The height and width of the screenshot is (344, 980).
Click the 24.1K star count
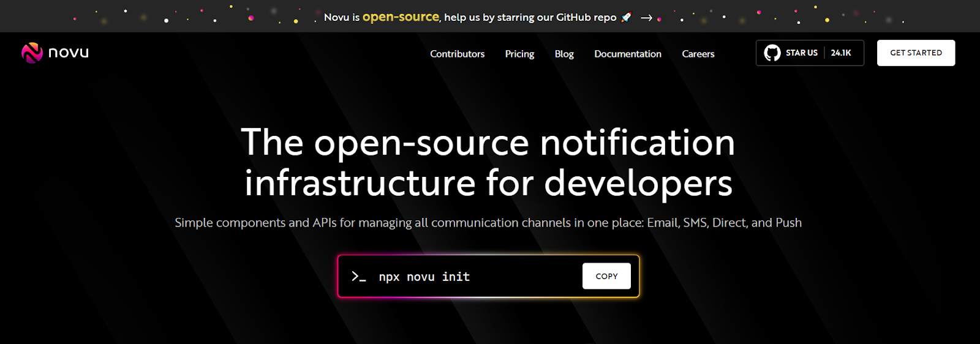(x=841, y=53)
